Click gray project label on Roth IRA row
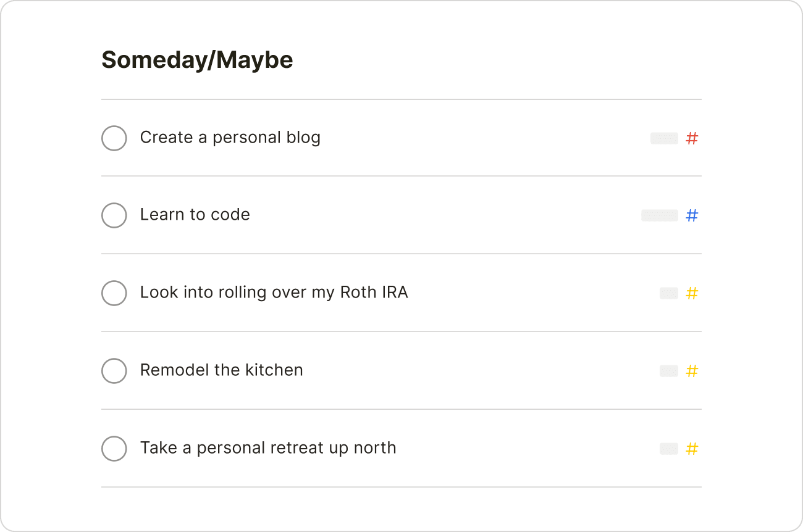 [x=668, y=293]
